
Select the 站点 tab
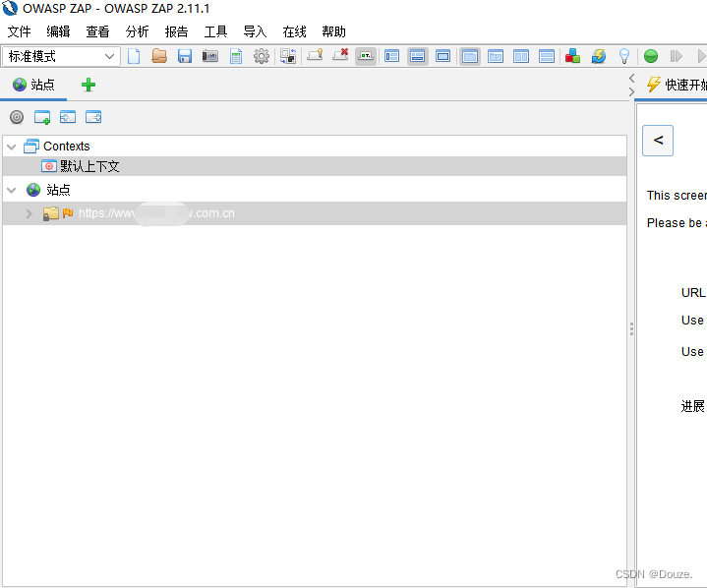(33, 85)
